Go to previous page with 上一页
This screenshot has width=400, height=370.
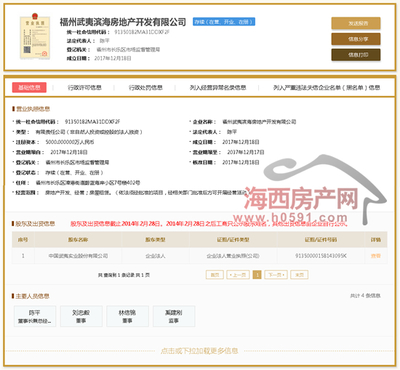click(238, 275)
